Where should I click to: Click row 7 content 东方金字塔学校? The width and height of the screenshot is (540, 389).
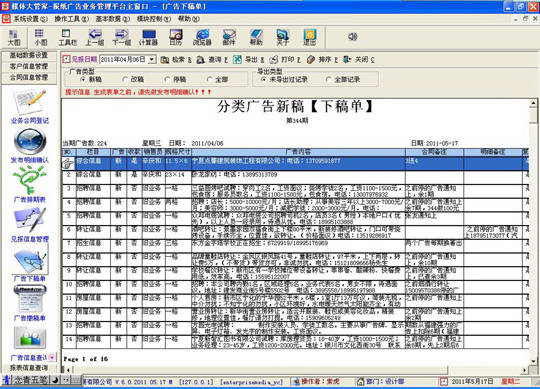[298, 246]
